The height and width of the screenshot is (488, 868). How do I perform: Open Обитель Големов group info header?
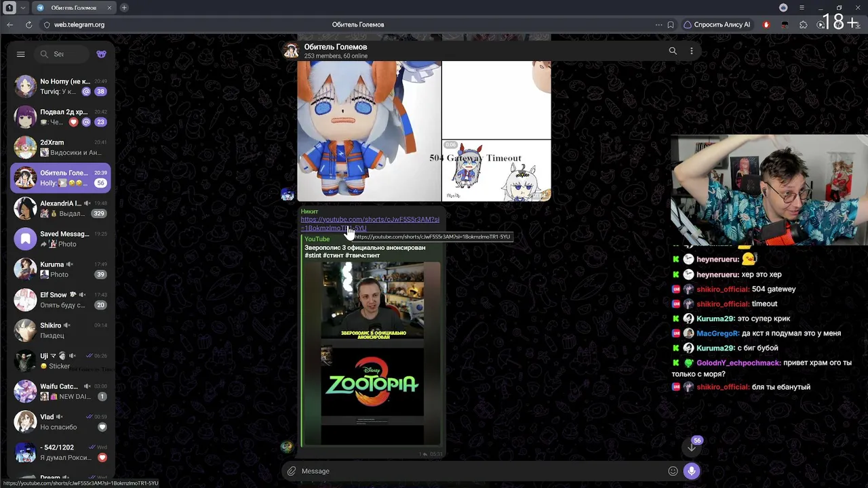(336, 51)
